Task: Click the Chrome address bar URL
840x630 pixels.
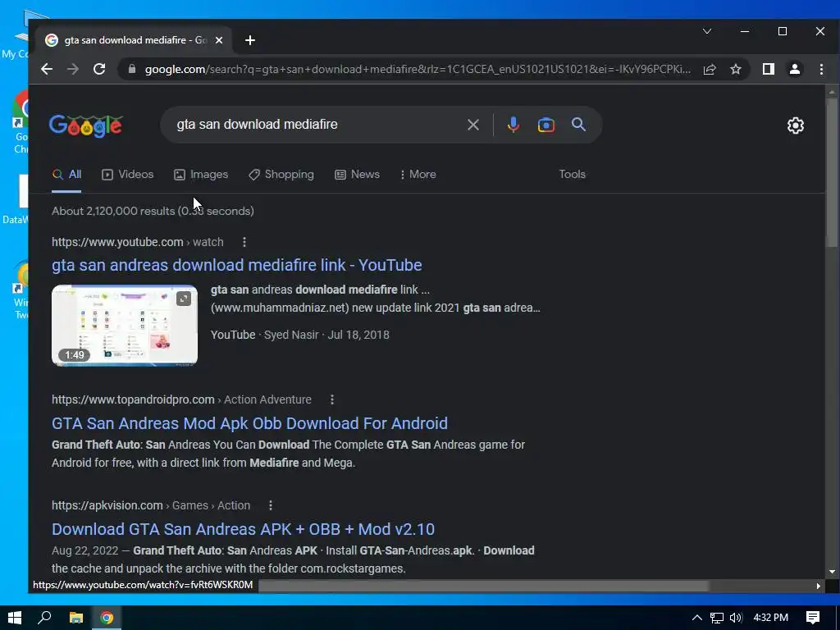Action: 418,69
